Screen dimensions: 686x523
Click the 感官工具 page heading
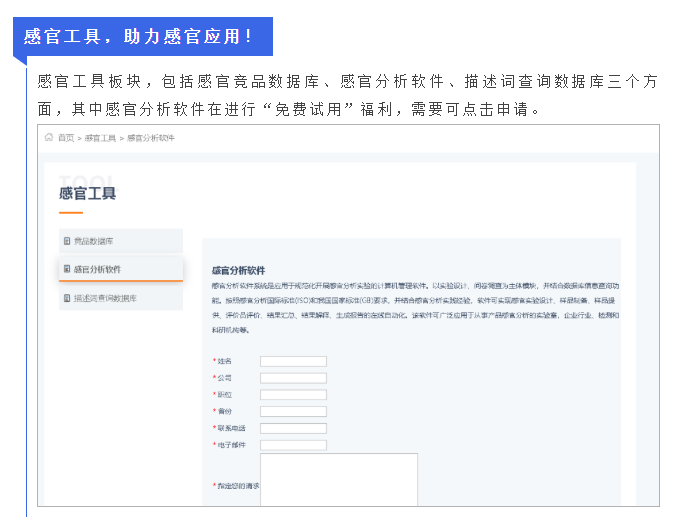click(x=87, y=193)
